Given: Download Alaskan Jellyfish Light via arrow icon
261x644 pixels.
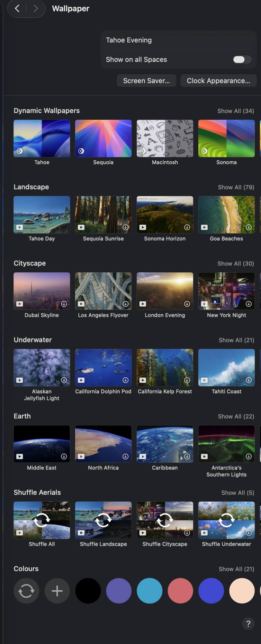Looking at the screenshot, I should pyautogui.click(x=64, y=380).
